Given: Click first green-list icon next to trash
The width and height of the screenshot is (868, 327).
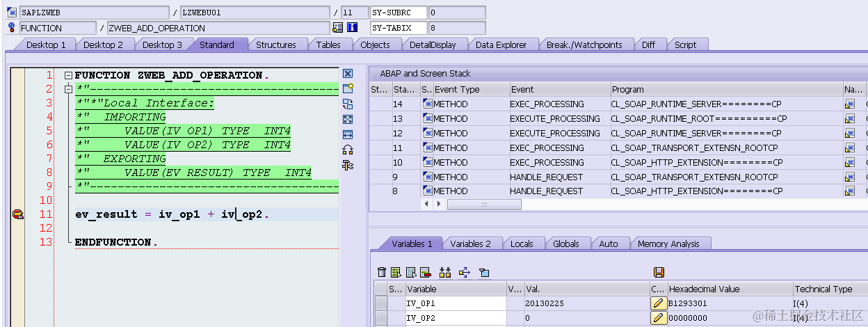Looking at the screenshot, I should 396,272.
